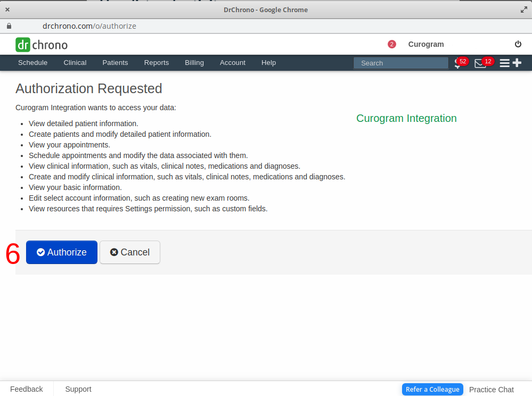This screenshot has width=532, height=396.
Task: Click 'View your appointments.' list item
Action: click(x=70, y=145)
